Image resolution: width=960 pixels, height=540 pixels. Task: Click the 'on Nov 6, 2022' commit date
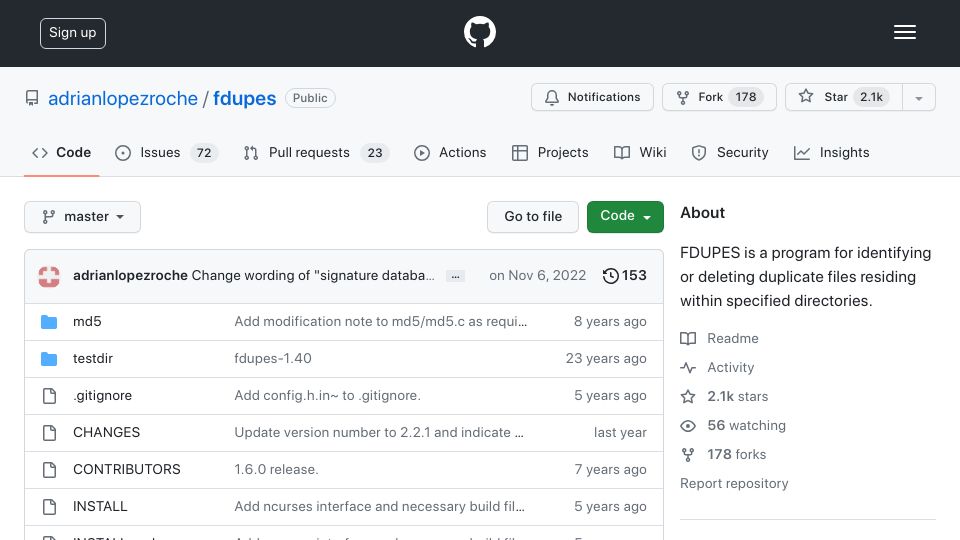point(537,276)
